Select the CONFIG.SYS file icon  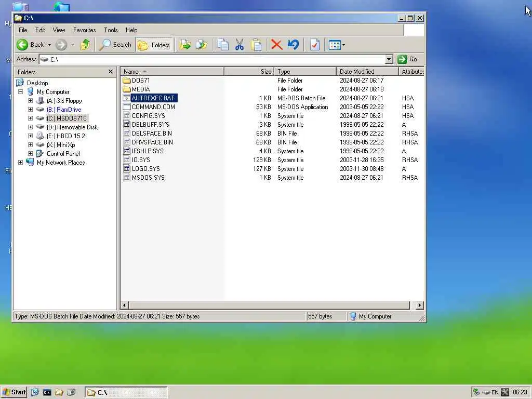[x=127, y=116]
